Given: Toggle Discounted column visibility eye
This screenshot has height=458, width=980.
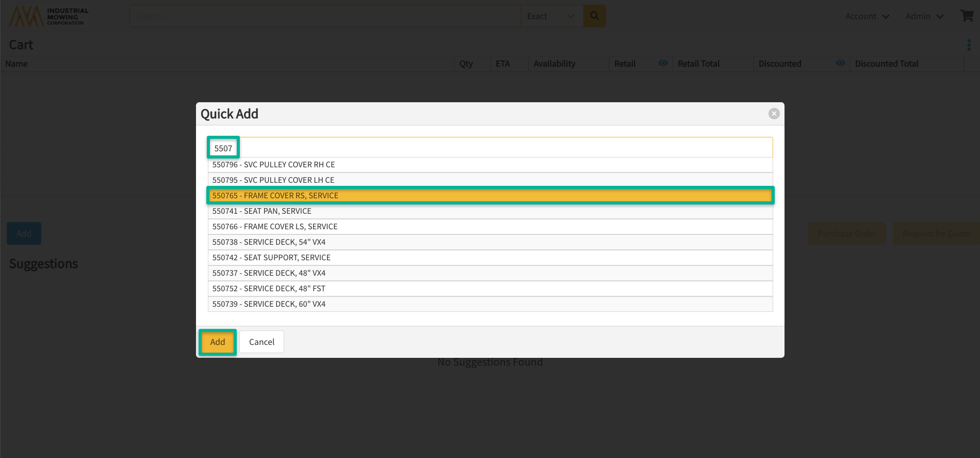Looking at the screenshot, I should point(840,63).
